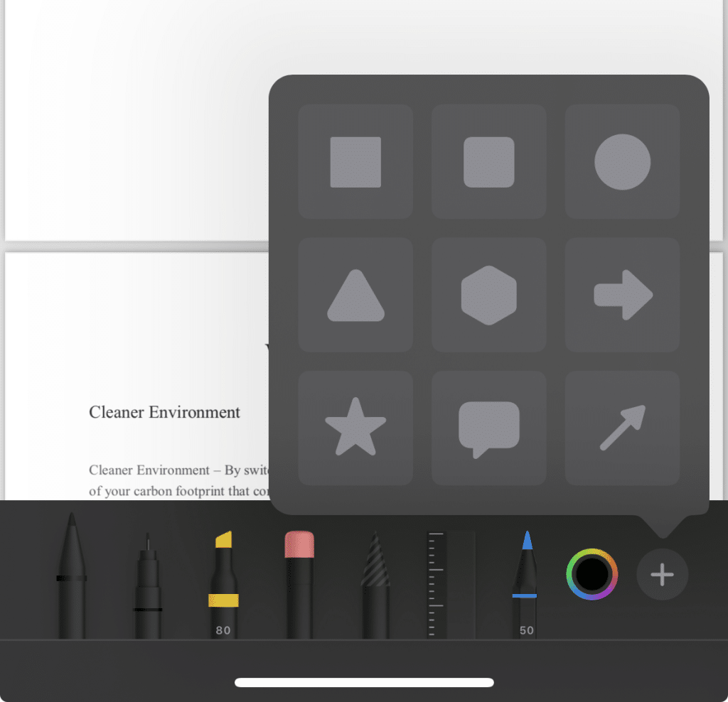This screenshot has height=702, width=728.
Task: Insert the diagonal line arrow
Action: point(622,428)
